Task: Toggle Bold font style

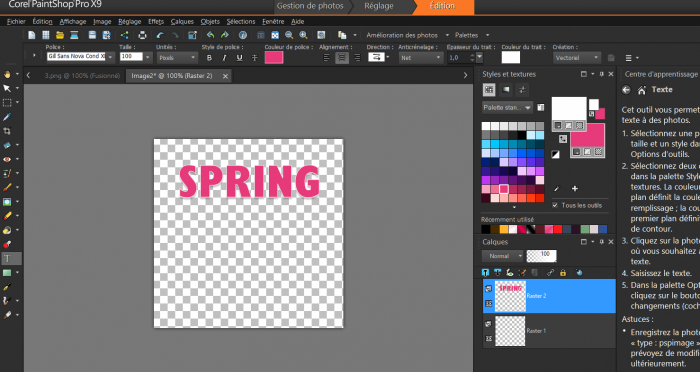Action: (x=209, y=58)
